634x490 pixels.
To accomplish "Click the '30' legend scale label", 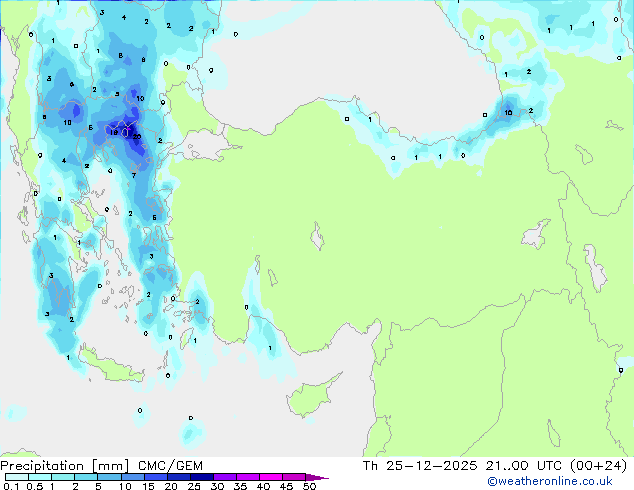I will [x=217, y=486].
